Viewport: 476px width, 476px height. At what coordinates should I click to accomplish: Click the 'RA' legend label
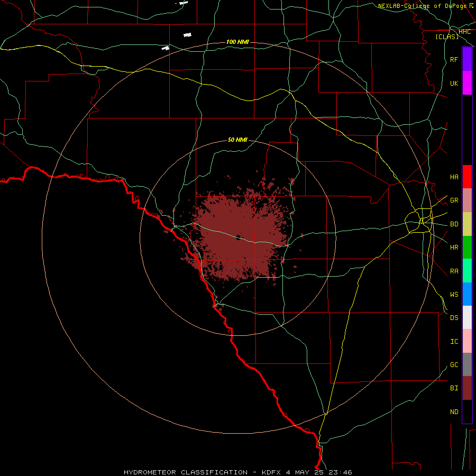(x=454, y=271)
